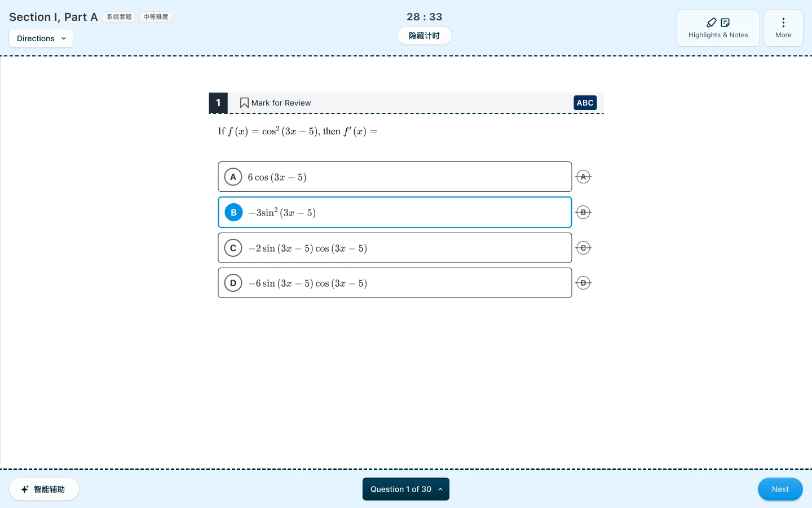Click the Section I, Part A title
This screenshot has height=508, width=812.
[x=54, y=17]
